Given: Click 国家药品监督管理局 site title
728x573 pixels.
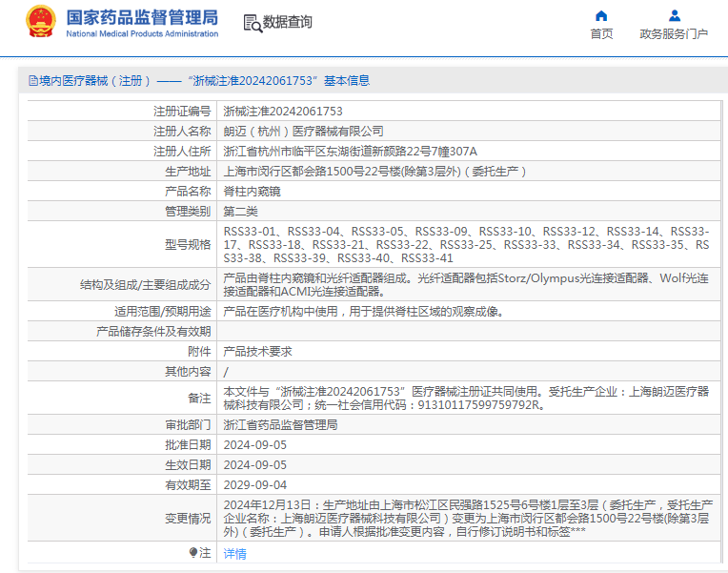Looking at the screenshot, I should pos(142,18).
